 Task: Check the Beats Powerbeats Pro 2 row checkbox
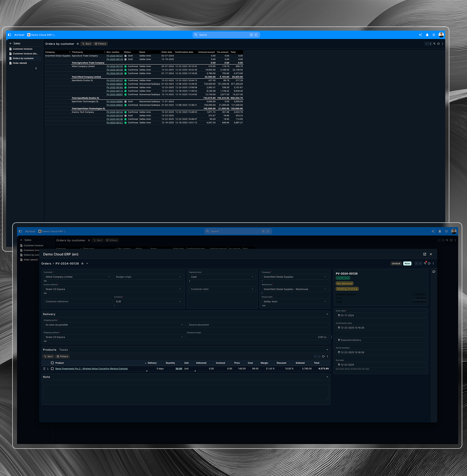pos(52,369)
